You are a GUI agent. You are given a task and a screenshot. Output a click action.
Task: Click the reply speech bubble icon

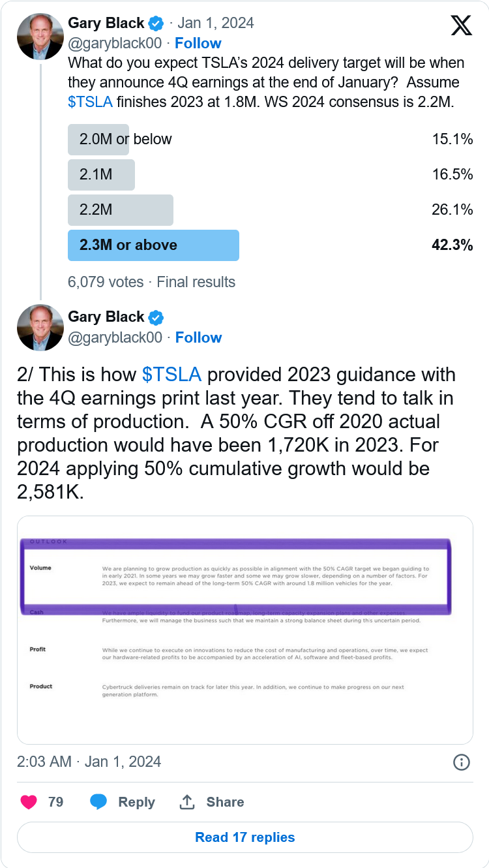[98, 801]
